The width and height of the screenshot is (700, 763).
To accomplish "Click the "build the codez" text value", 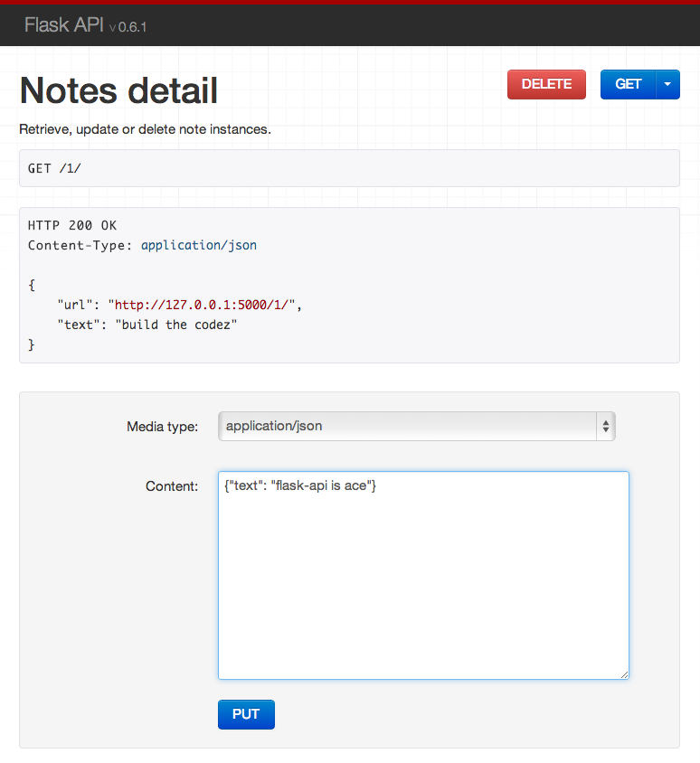I will click(176, 325).
